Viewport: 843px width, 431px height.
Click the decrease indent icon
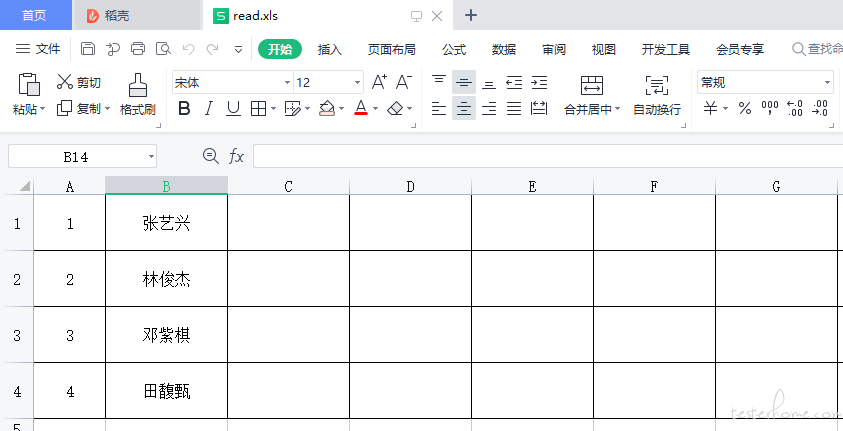coord(514,82)
